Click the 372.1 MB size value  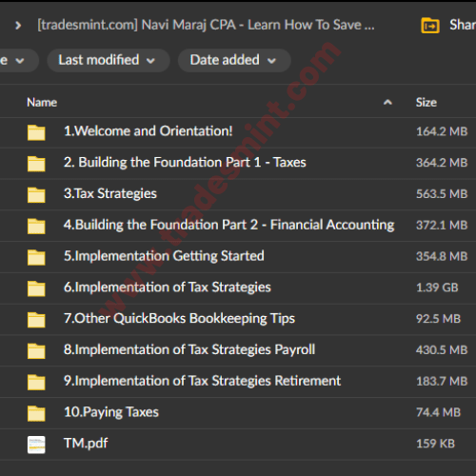(x=442, y=225)
